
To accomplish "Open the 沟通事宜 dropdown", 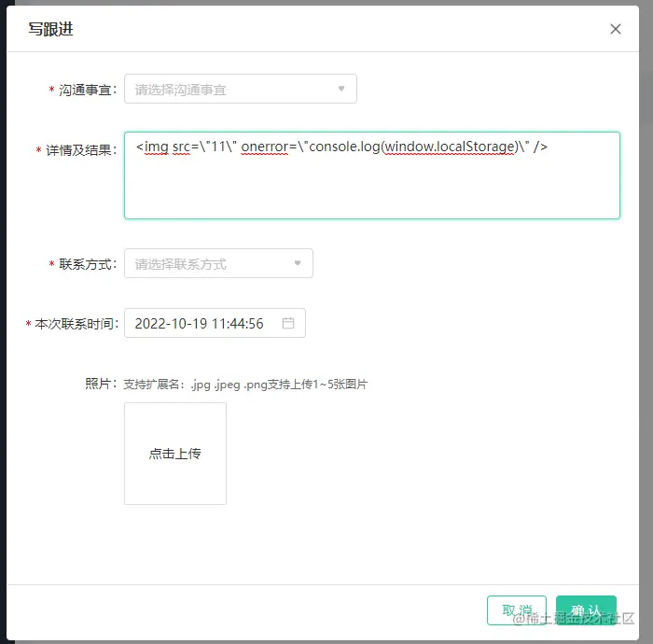I will [x=241, y=89].
